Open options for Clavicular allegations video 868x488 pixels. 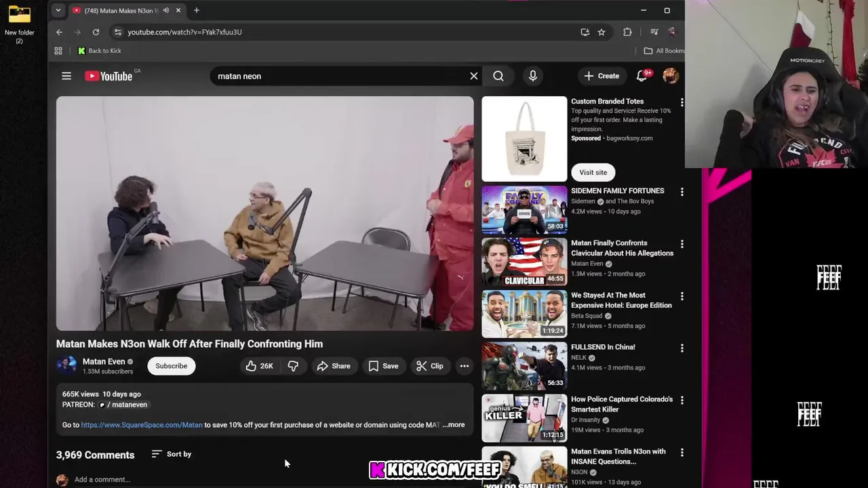click(682, 244)
